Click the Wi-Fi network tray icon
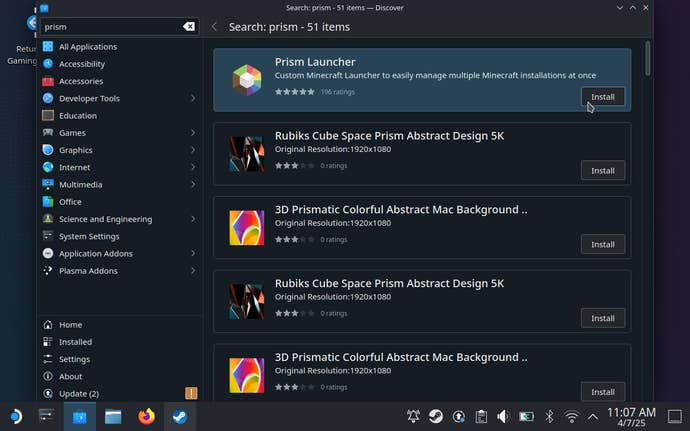 [x=571, y=416]
